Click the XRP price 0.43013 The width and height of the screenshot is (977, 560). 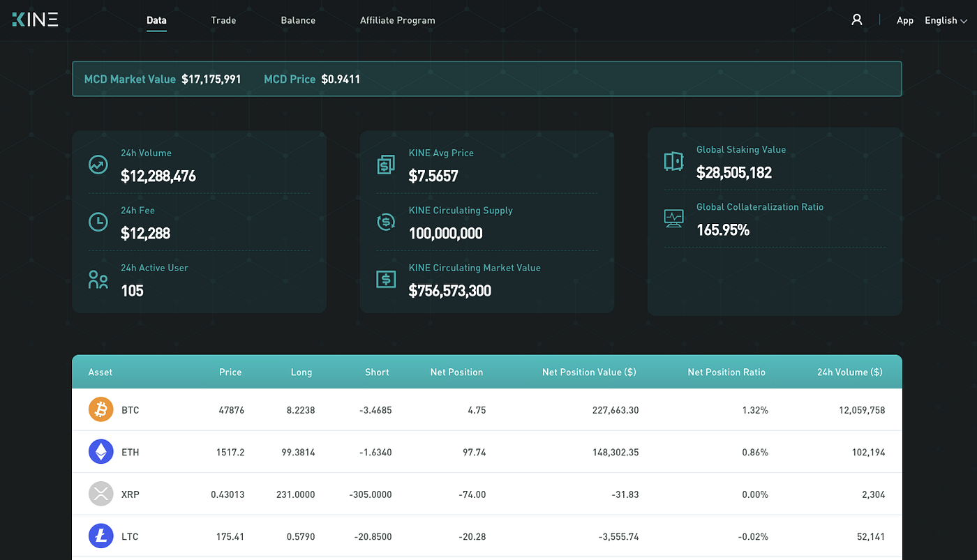(x=228, y=494)
